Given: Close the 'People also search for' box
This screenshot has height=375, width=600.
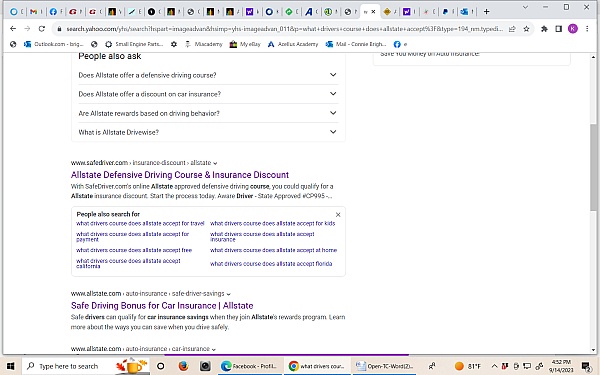Looking at the screenshot, I should point(338,215).
